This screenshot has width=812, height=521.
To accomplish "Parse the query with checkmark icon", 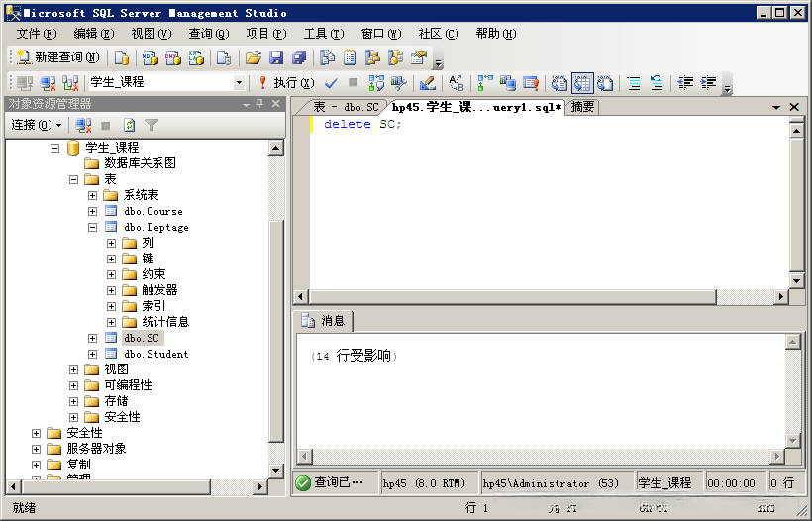I will 331,83.
